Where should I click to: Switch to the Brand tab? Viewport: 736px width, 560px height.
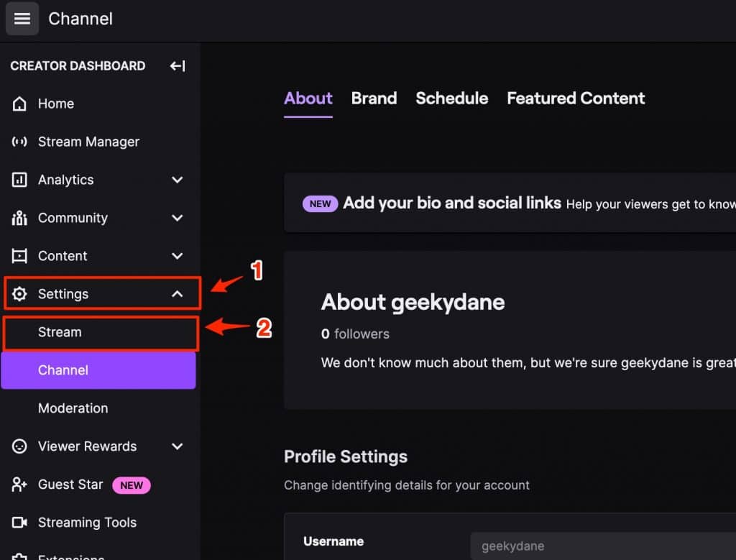tap(374, 98)
